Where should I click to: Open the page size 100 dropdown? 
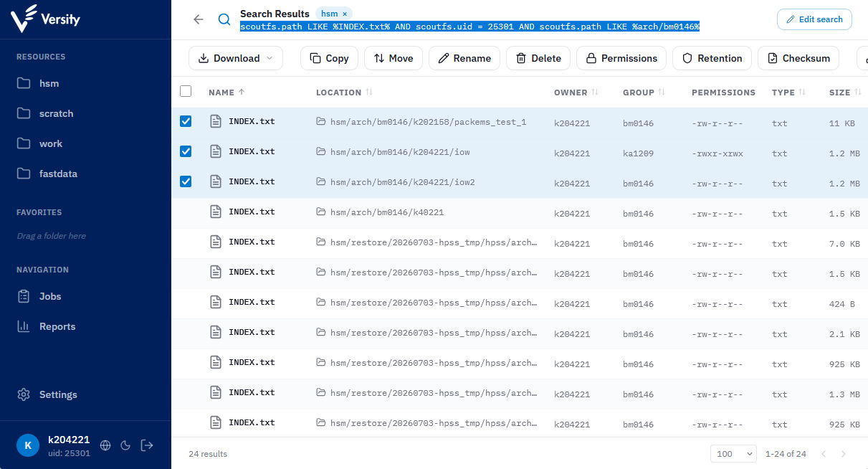click(733, 453)
